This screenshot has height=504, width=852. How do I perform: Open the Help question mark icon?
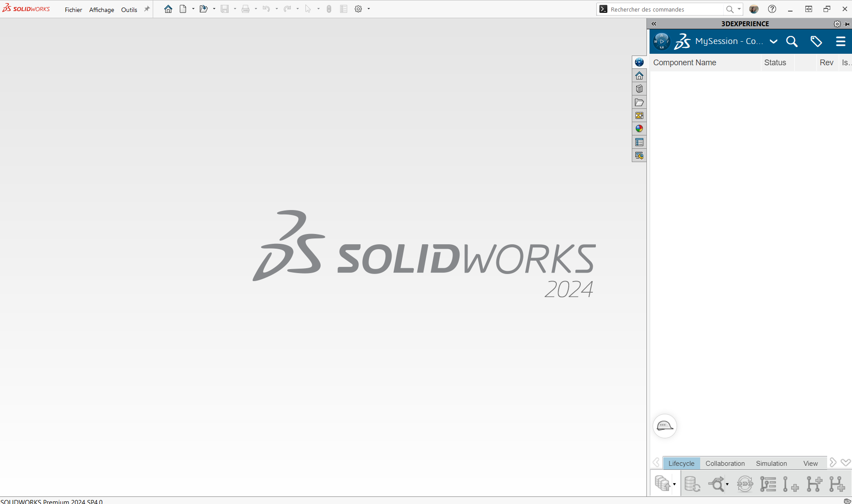[772, 9]
